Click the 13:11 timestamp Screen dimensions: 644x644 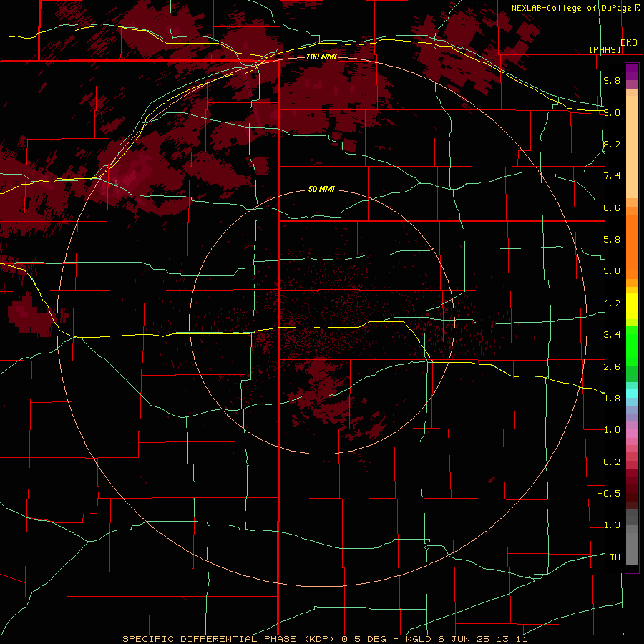512,639
